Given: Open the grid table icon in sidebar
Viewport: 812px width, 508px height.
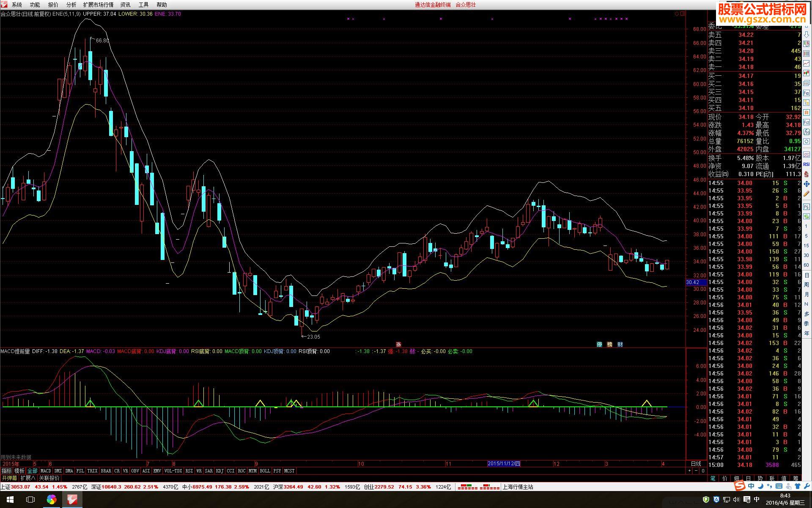Looking at the screenshot, I should (x=807, y=53).
